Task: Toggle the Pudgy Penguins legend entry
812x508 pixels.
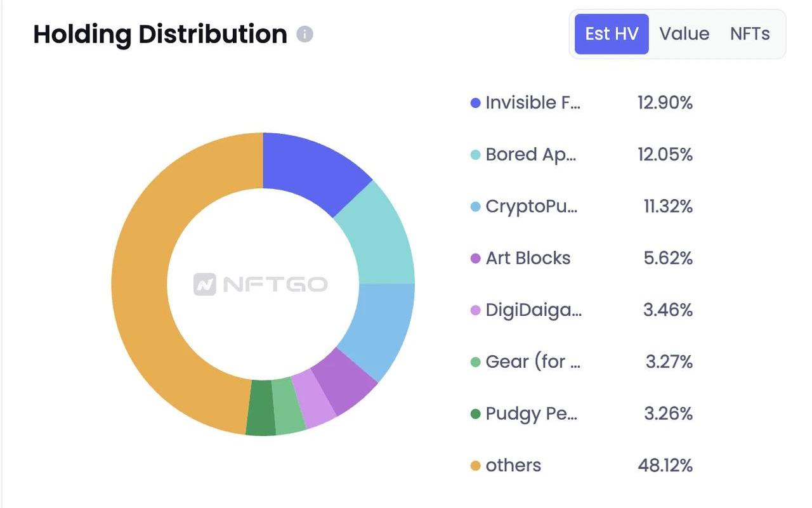Action: [532, 414]
